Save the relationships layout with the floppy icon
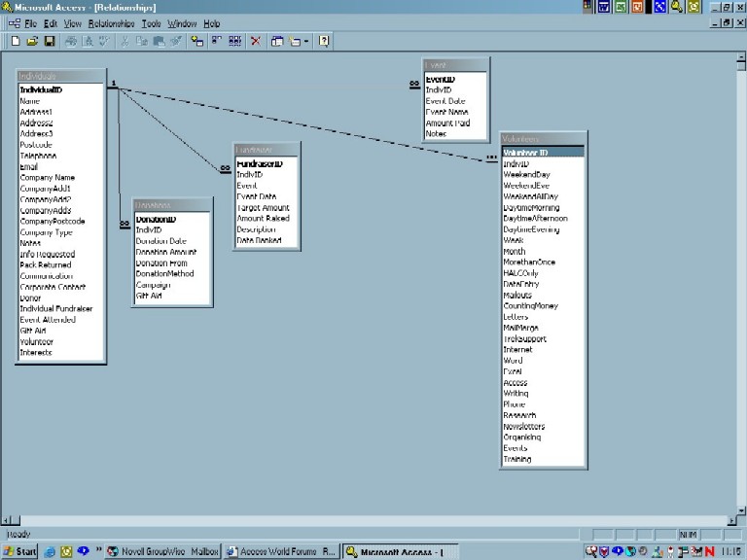 tap(48, 41)
